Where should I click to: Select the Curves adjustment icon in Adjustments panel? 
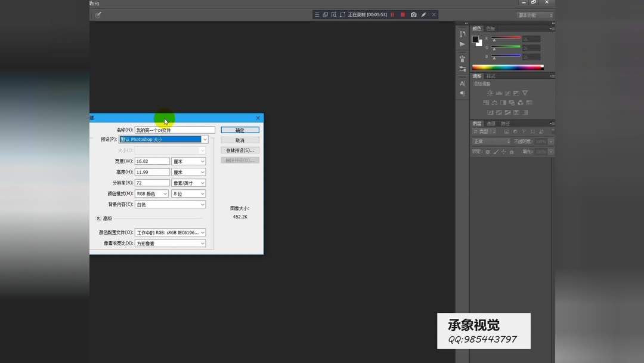pos(507,93)
